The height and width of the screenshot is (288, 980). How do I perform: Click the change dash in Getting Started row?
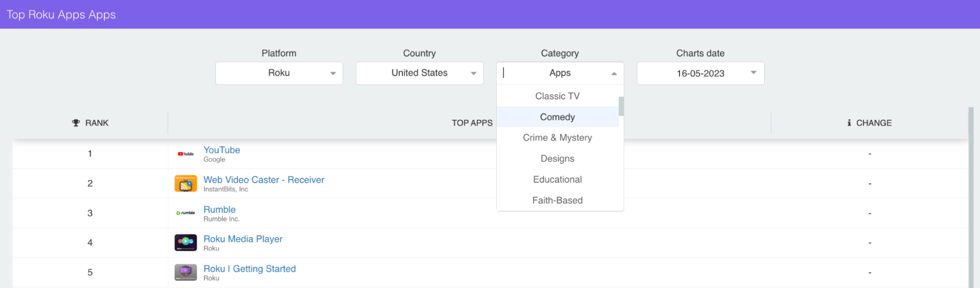(x=870, y=273)
